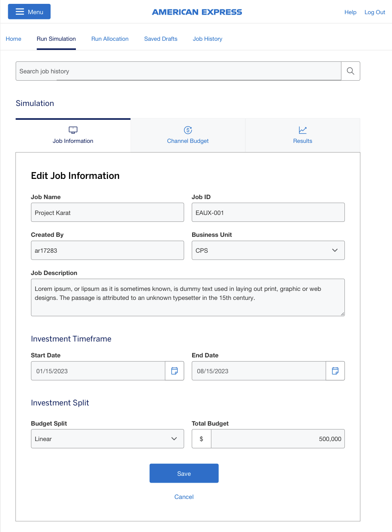Expand the Budget Split Linear dropdown
392x532 pixels.
point(107,439)
